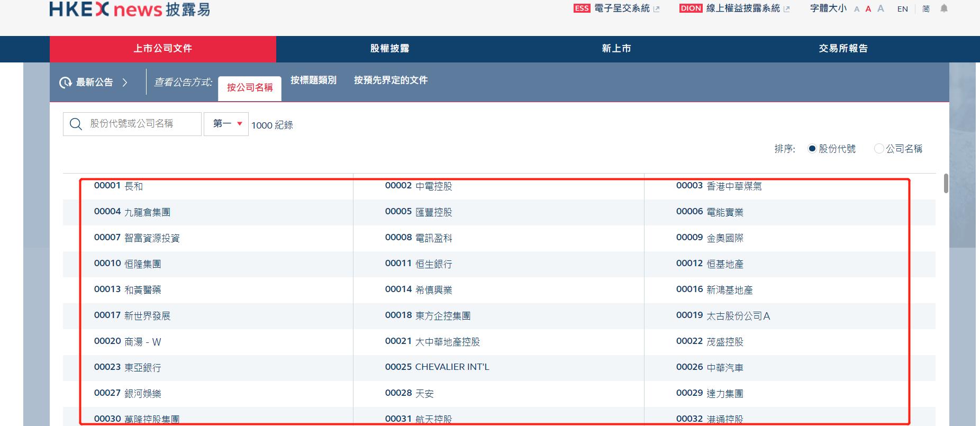Open company 00010 恒隆集團
The height and width of the screenshot is (426, 980).
(128, 264)
